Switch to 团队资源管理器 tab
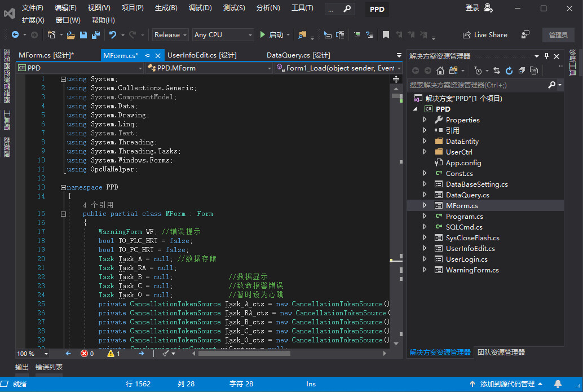Image resolution: width=583 pixels, height=392 pixels. coord(501,352)
